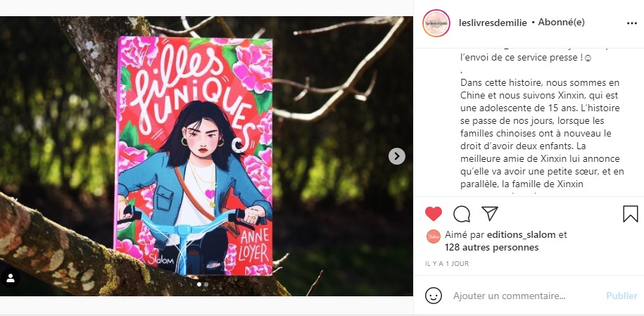Open the three-dot more options menu
Image resolution: width=644 pixels, height=316 pixels.
(631, 23)
